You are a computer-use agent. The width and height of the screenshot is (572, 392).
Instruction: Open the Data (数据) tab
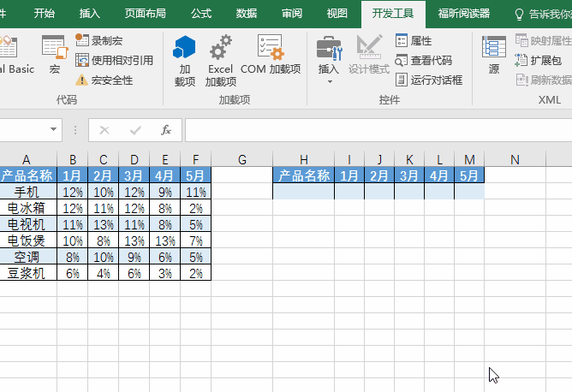[247, 14]
